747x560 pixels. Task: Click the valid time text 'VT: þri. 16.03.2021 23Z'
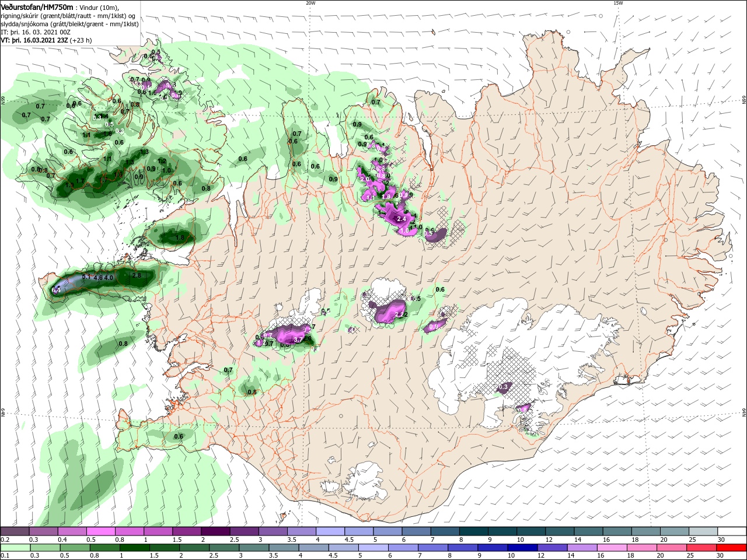click(34, 40)
